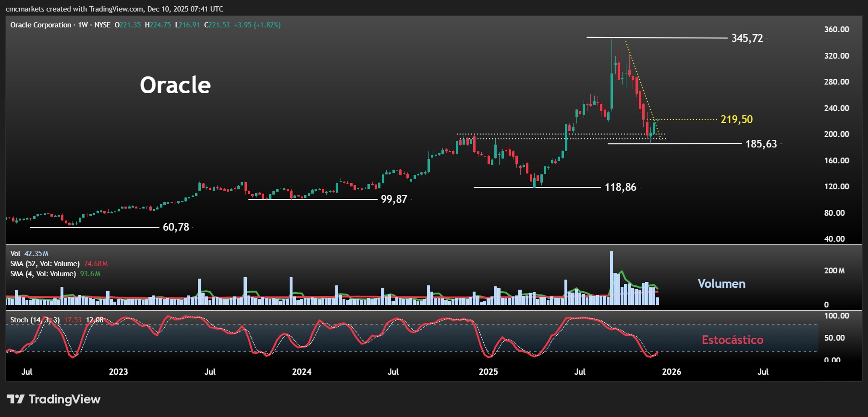This screenshot has width=868, height=417.
Task: Click the 2025 time axis label
Action: tap(488, 372)
